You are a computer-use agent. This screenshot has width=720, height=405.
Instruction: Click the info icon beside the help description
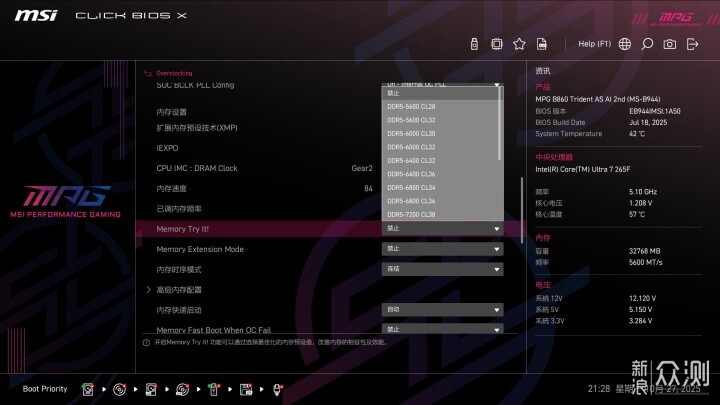point(146,343)
